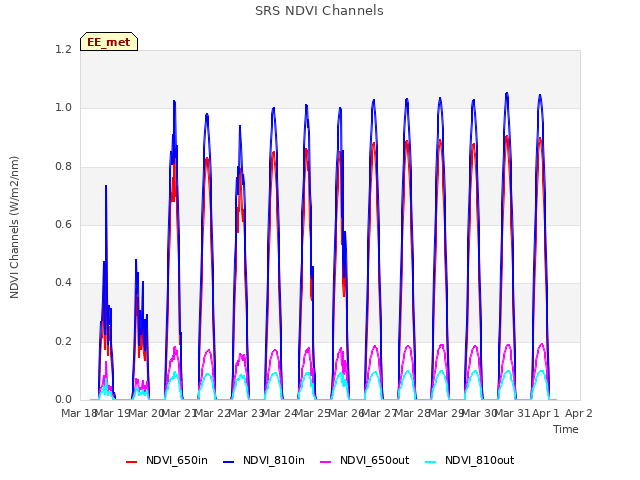This screenshot has width=640, height=480.
Task: Click the x-axis label Time
Action: 566,429
